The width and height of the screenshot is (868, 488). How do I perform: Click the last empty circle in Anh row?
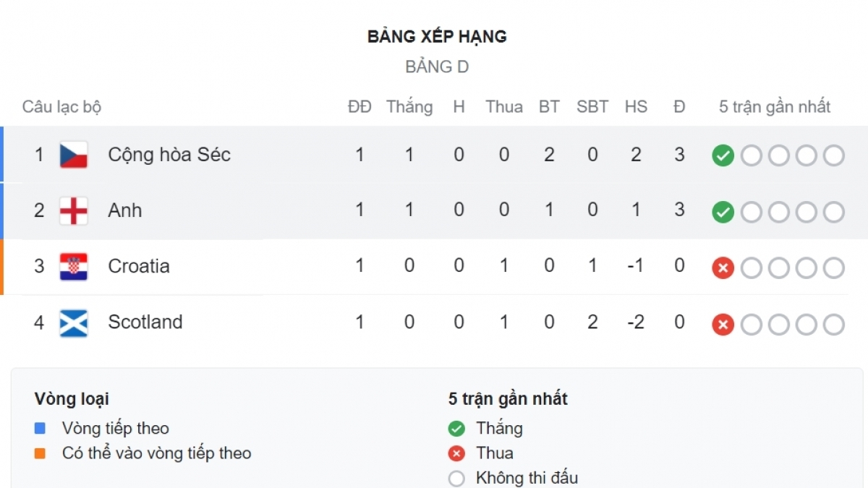(834, 212)
